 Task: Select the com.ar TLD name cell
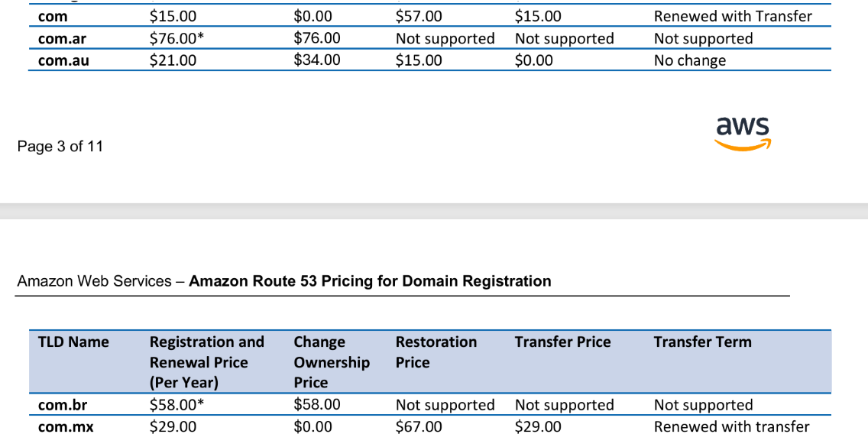click(x=63, y=39)
